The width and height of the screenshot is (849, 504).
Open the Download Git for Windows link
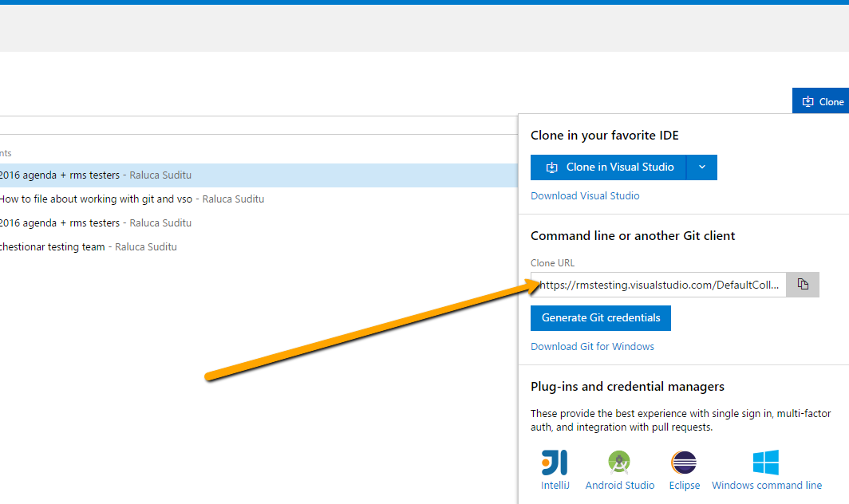592,346
